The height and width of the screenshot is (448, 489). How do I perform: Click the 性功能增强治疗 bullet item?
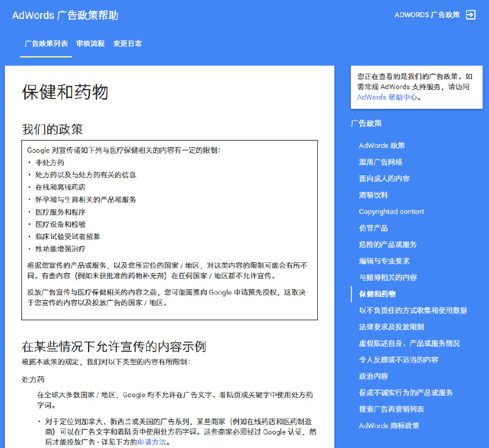click(x=61, y=249)
